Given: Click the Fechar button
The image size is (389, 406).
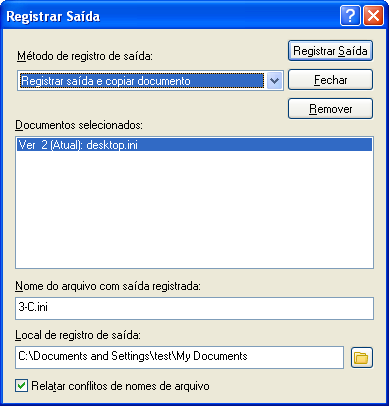Looking at the screenshot, I should coord(330,80).
